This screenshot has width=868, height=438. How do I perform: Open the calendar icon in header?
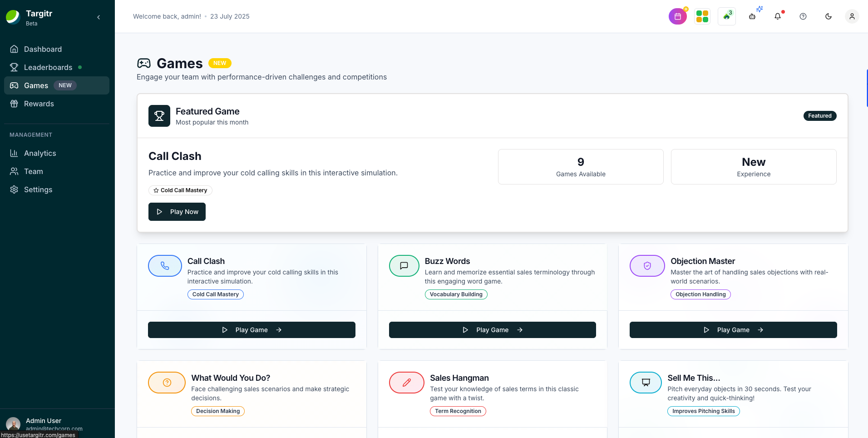point(677,16)
